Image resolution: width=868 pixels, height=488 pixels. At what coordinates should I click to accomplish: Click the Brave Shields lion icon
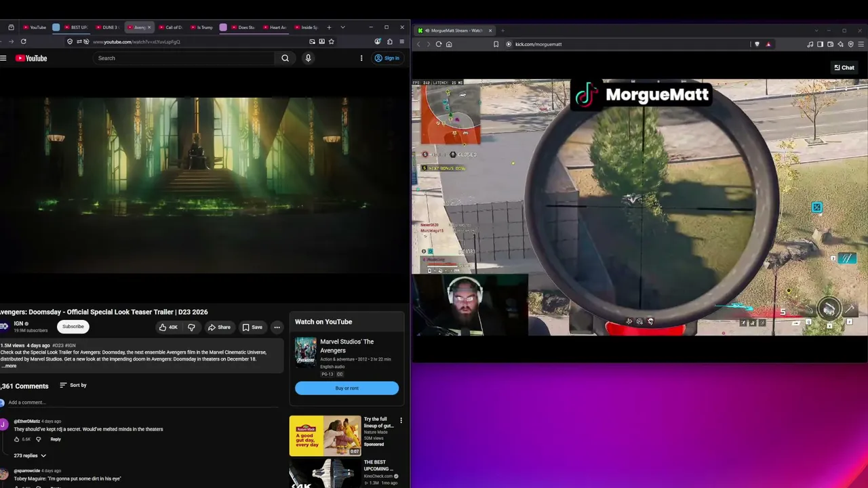pos(757,44)
